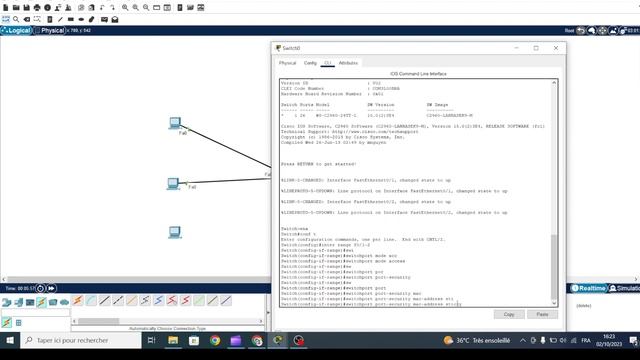Switch to Simulation mode
The width and height of the screenshot is (640, 360).
tap(624, 288)
